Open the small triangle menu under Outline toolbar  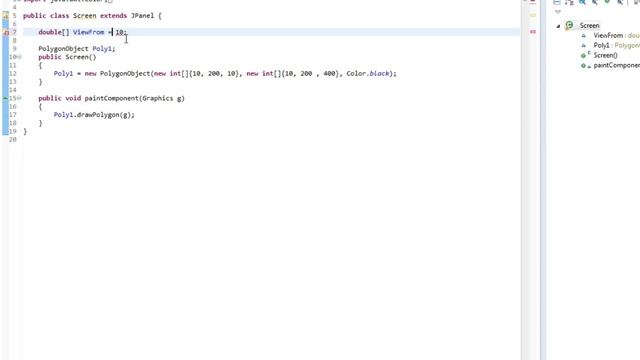click(x=558, y=12)
